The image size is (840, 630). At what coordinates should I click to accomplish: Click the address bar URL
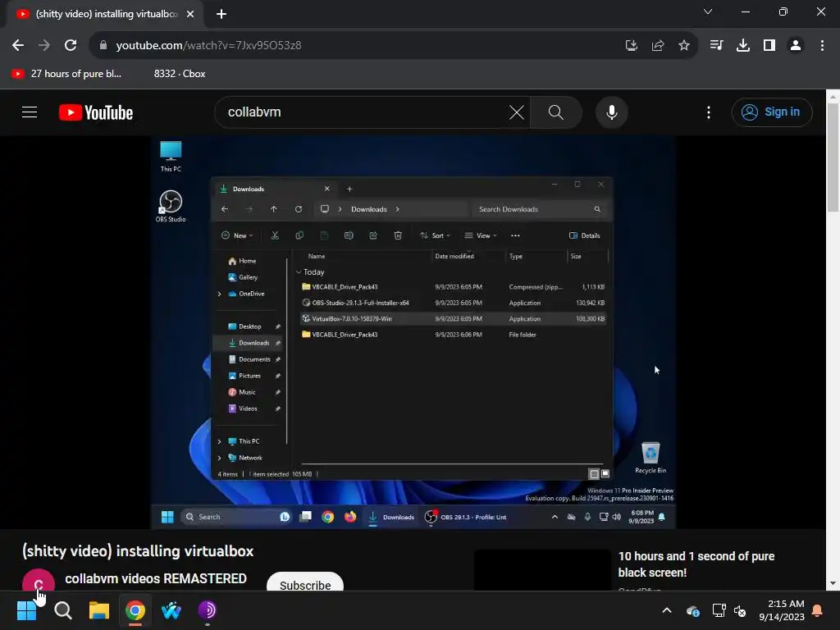[x=208, y=46]
